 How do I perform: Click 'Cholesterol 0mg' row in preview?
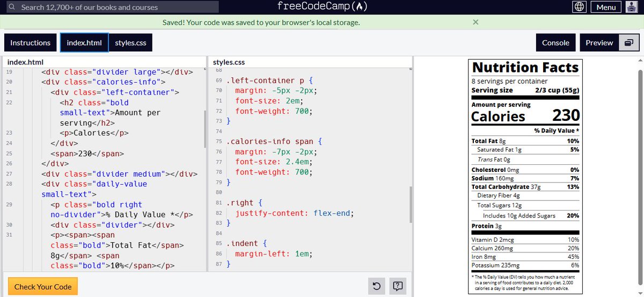[525, 170]
